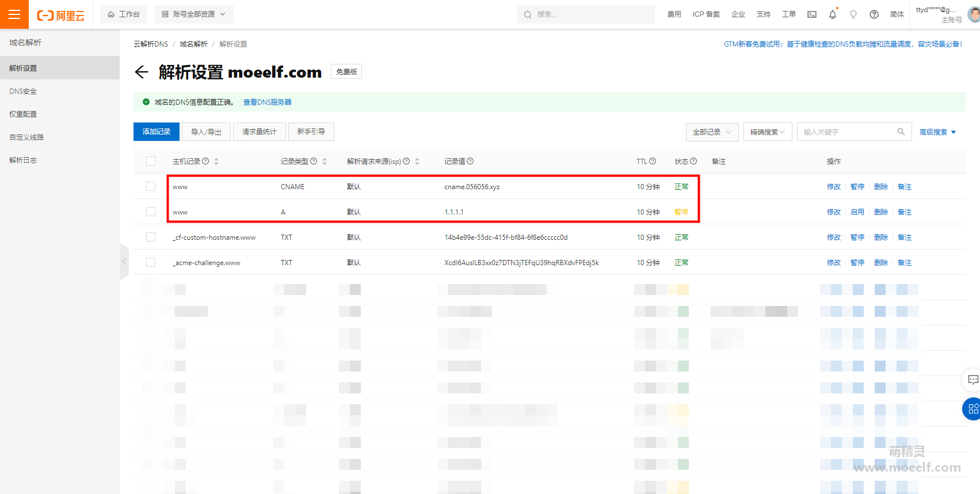Image resolution: width=980 pixels, height=494 pixels.
Task: Click the Alibaba Cloud logo
Action: 60,16
